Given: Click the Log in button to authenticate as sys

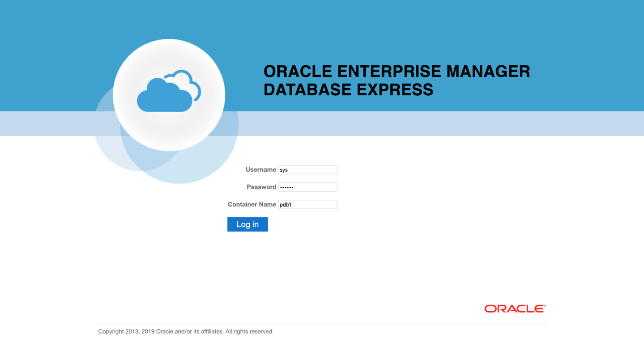Looking at the screenshot, I should click(247, 224).
